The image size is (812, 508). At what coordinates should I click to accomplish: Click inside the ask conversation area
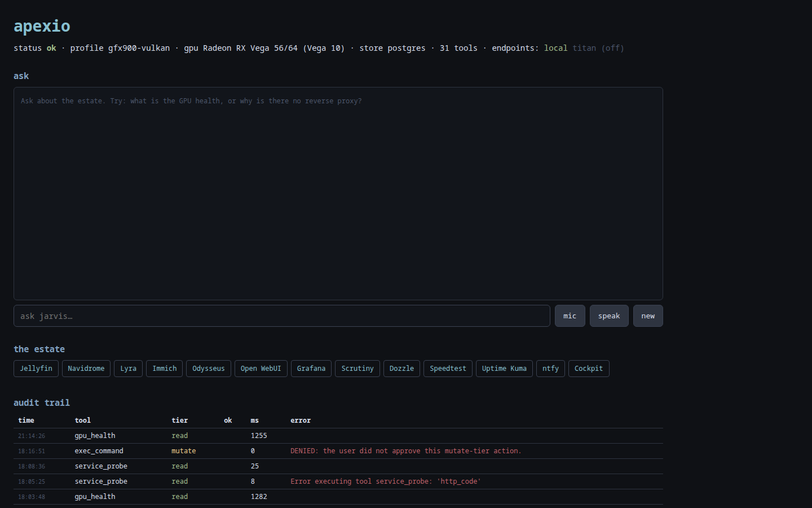click(338, 194)
